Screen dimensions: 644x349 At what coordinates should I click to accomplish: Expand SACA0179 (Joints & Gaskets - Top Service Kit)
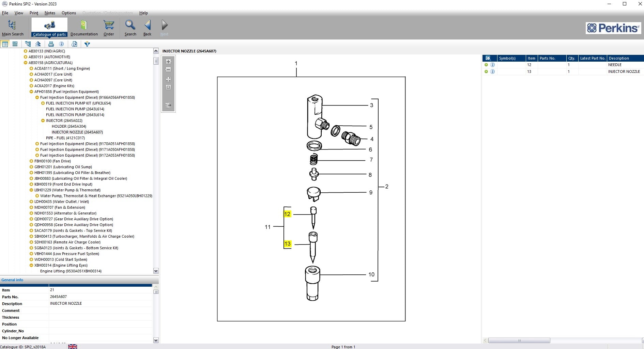[31, 231]
